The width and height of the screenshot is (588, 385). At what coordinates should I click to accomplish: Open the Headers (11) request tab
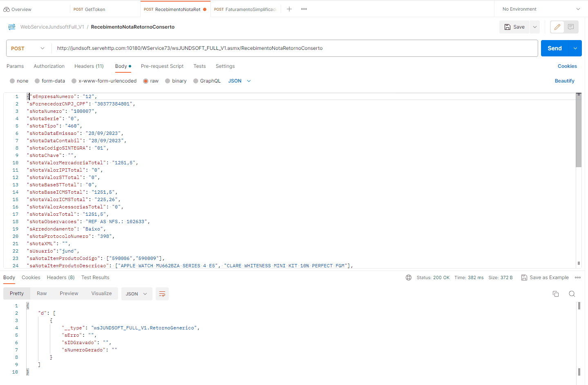(x=89, y=66)
